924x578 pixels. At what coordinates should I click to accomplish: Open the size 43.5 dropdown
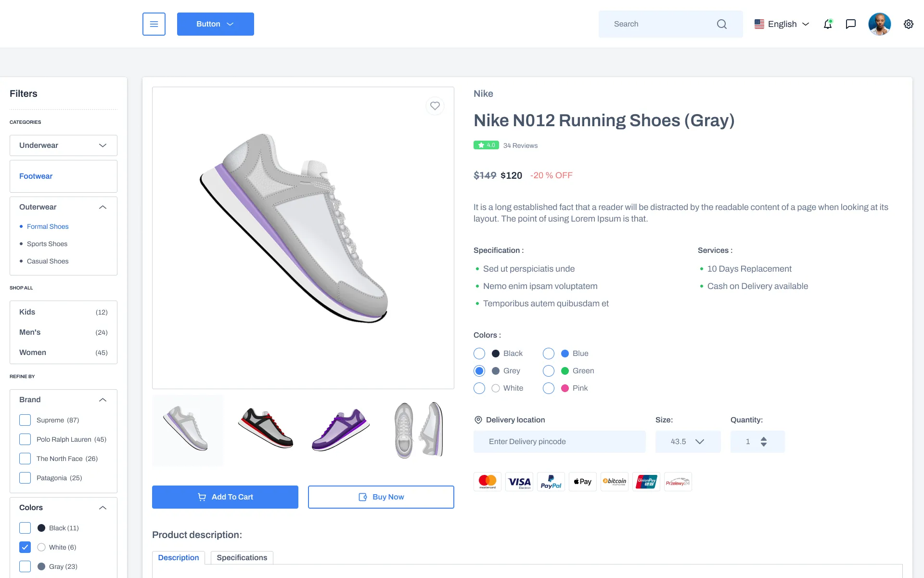688,442
